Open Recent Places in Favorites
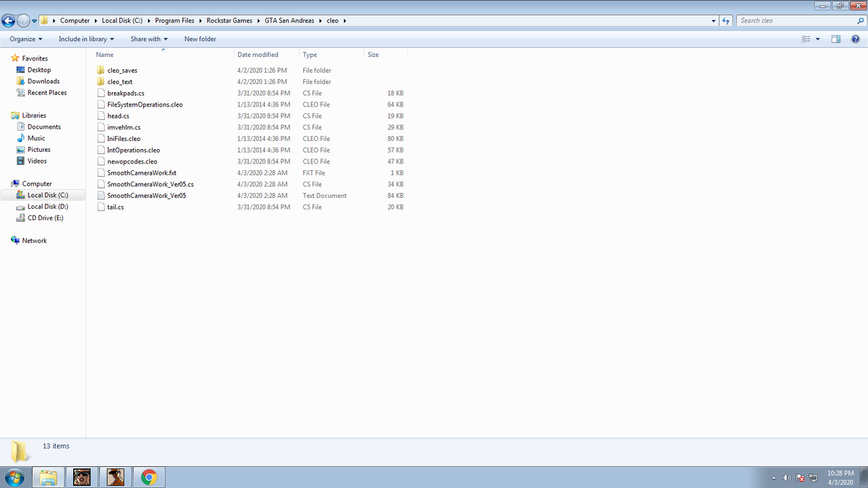 tap(47, 93)
